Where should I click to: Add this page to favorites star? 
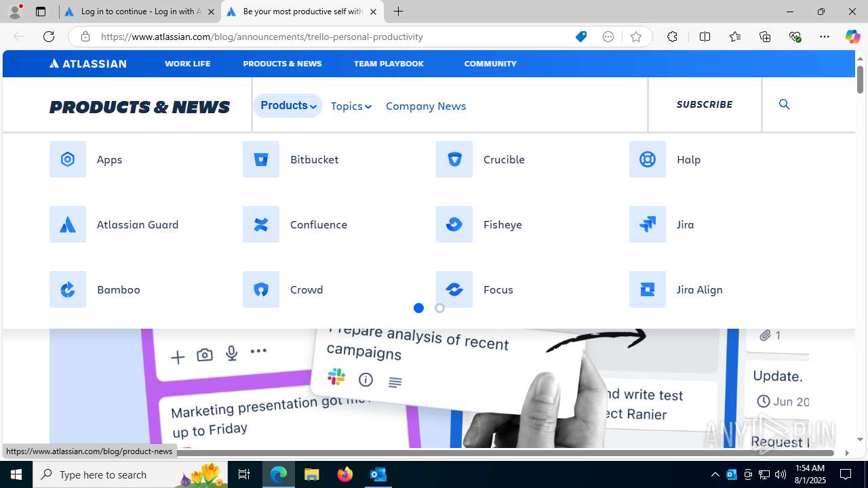(x=636, y=37)
